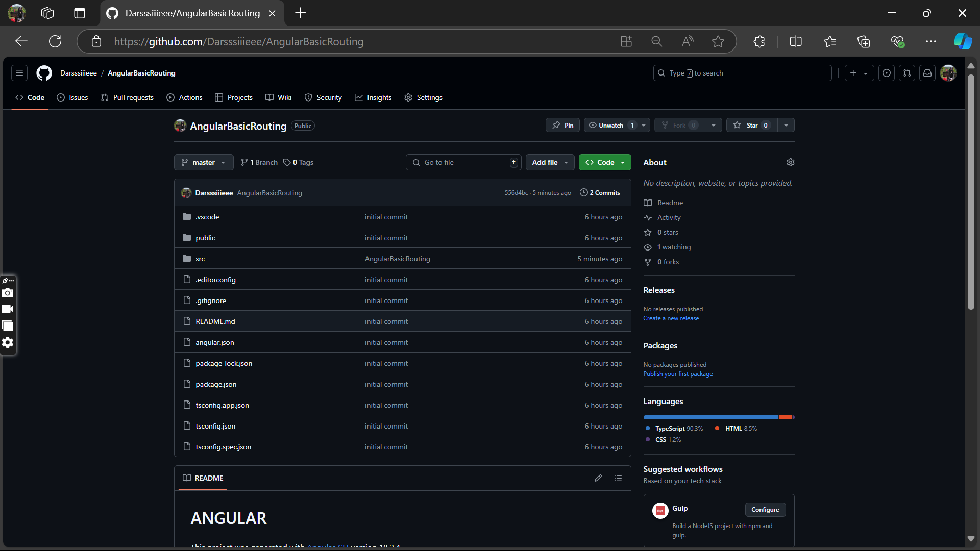The image size is (980, 551).
Task: Open the About section settings gear
Action: tap(791, 162)
